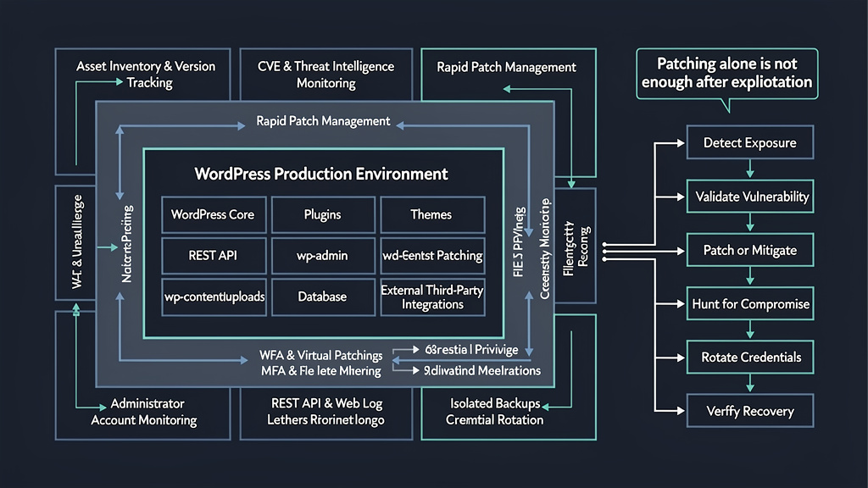Click the inner 'Rapid Patch Management' label
Viewport: 868px width, 488px height.
[x=323, y=121]
